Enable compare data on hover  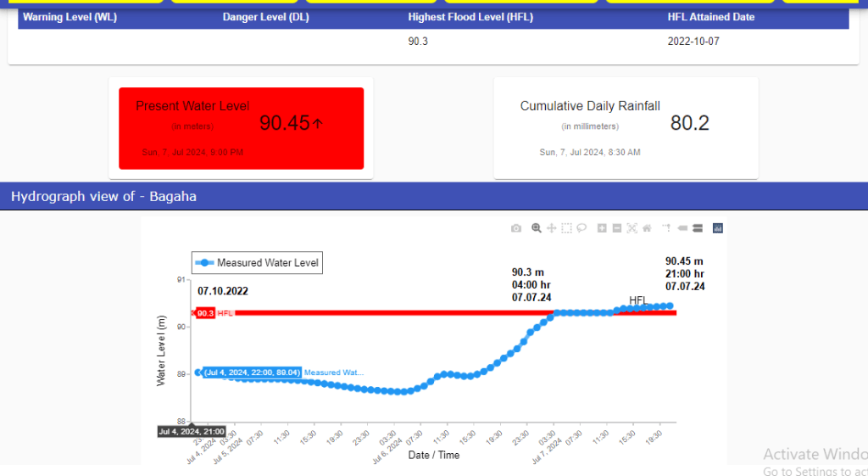(698, 228)
